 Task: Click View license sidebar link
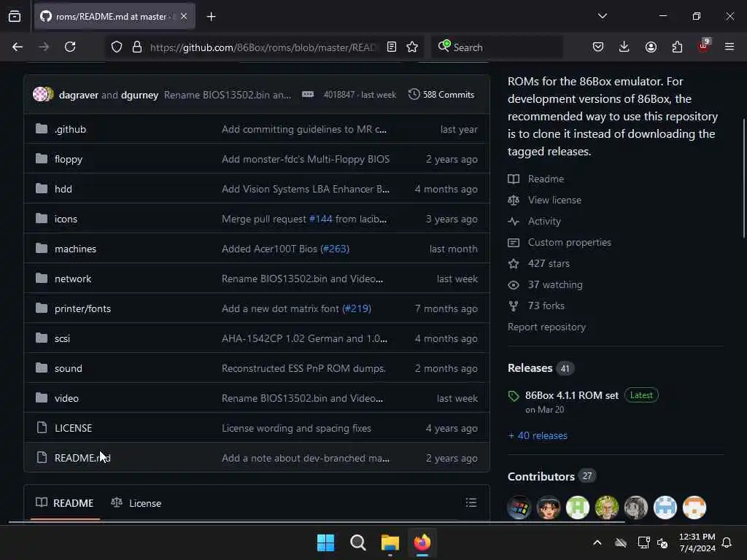click(544, 200)
